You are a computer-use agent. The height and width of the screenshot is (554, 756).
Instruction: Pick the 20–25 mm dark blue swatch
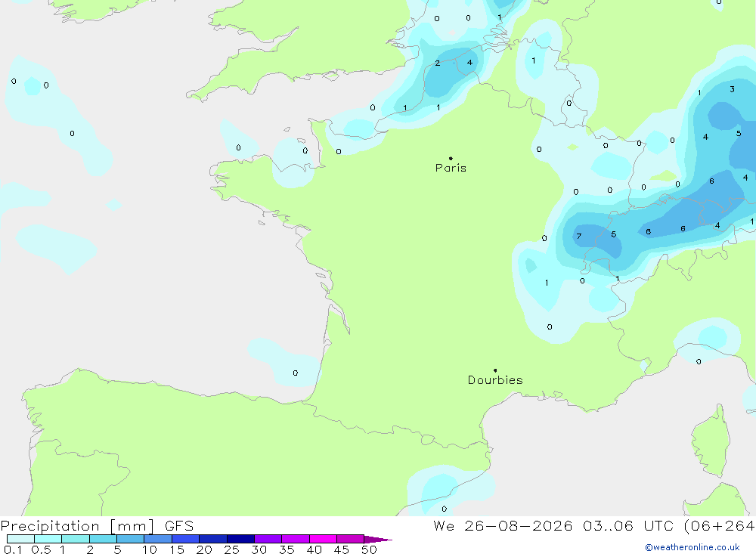click(213, 539)
